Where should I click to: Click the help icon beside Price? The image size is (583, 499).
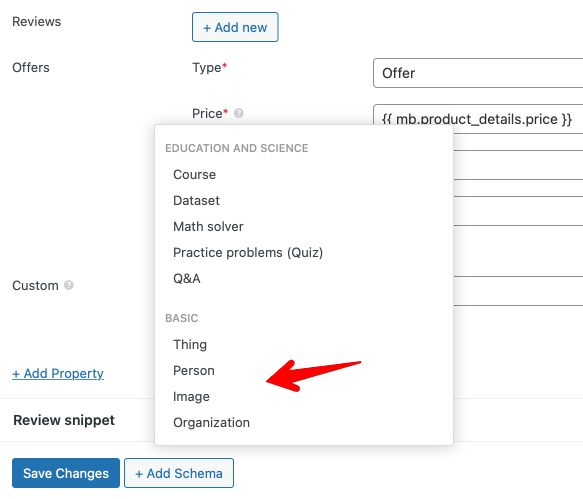[x=239, y=113]
